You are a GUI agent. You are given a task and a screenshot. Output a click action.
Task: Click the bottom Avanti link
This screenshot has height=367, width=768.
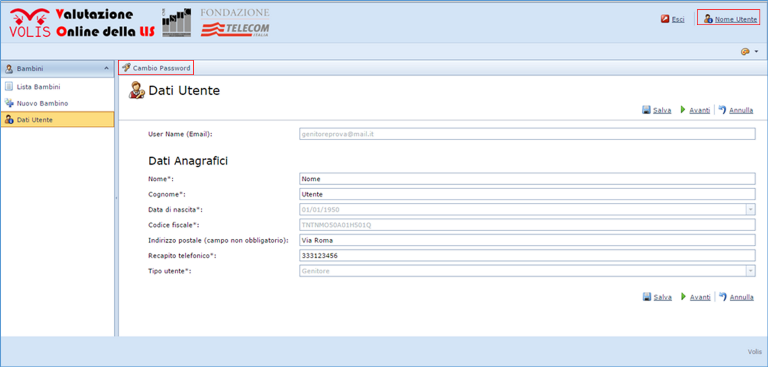pyautogui.click(x=700, y=297)
